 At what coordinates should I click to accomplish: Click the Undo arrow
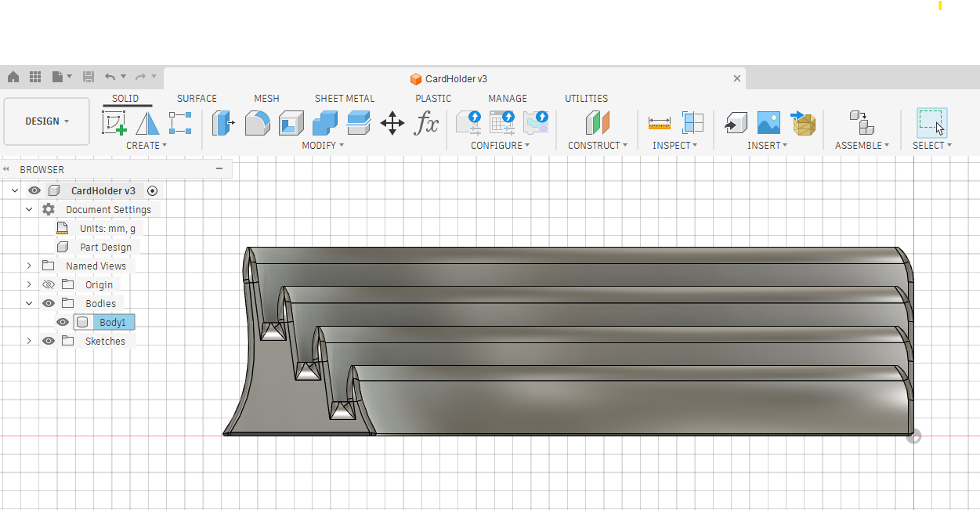[110, 77]
